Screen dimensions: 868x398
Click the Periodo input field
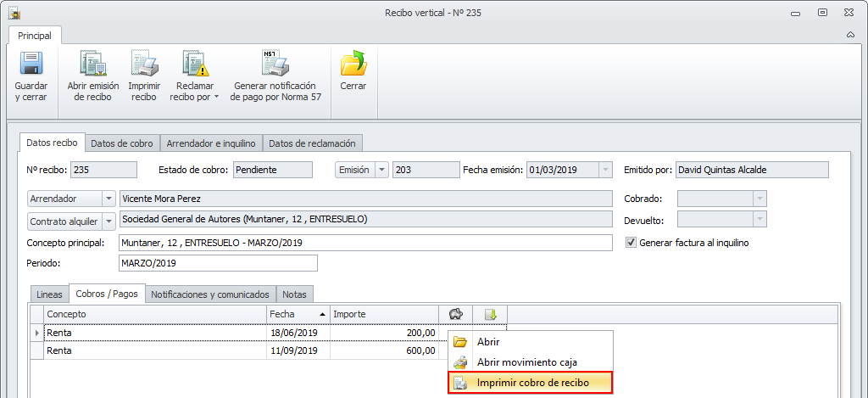pyautogui.click(x=218, y=263)
